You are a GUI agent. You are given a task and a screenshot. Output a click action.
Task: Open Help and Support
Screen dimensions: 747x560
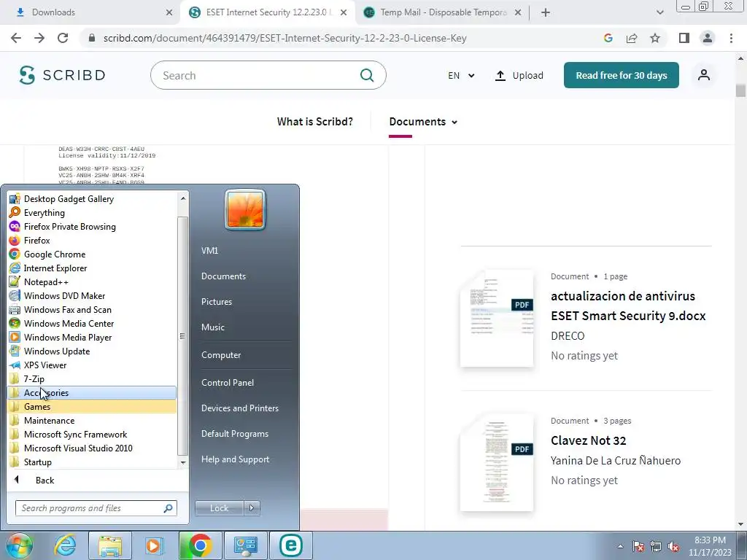point(235,459)
